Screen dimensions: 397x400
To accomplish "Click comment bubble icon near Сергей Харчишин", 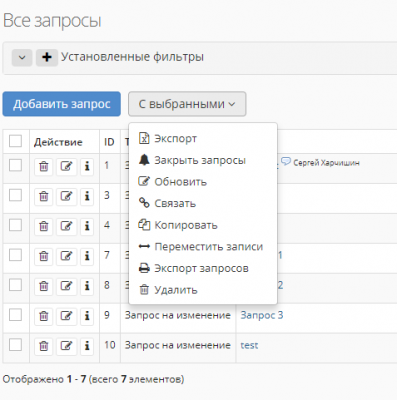I will click(286, 162).
